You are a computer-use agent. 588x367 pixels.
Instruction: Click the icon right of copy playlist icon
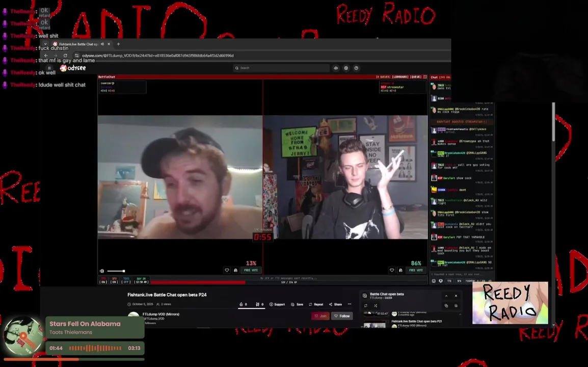click(x=456, y=306)
